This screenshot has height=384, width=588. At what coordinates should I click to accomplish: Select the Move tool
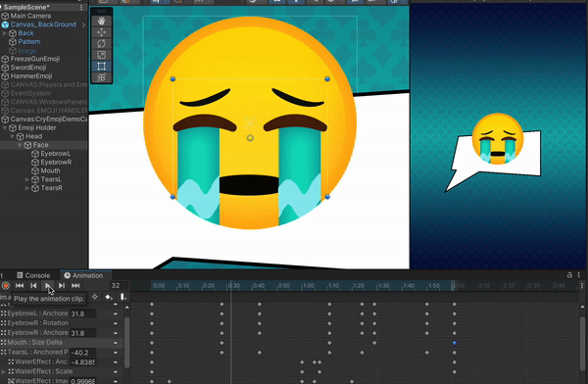point(101,32)
